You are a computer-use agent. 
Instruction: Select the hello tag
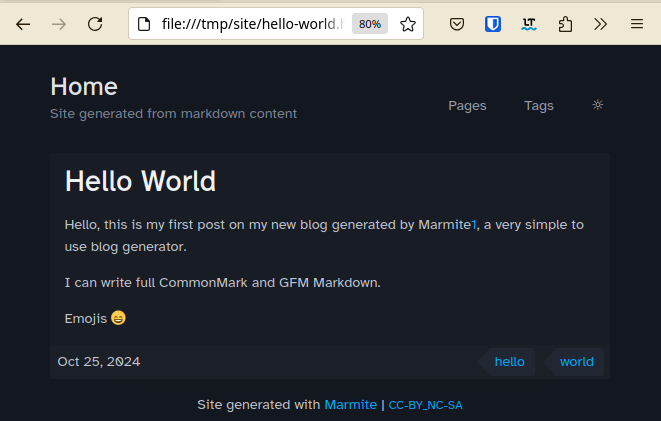(509, 362)
